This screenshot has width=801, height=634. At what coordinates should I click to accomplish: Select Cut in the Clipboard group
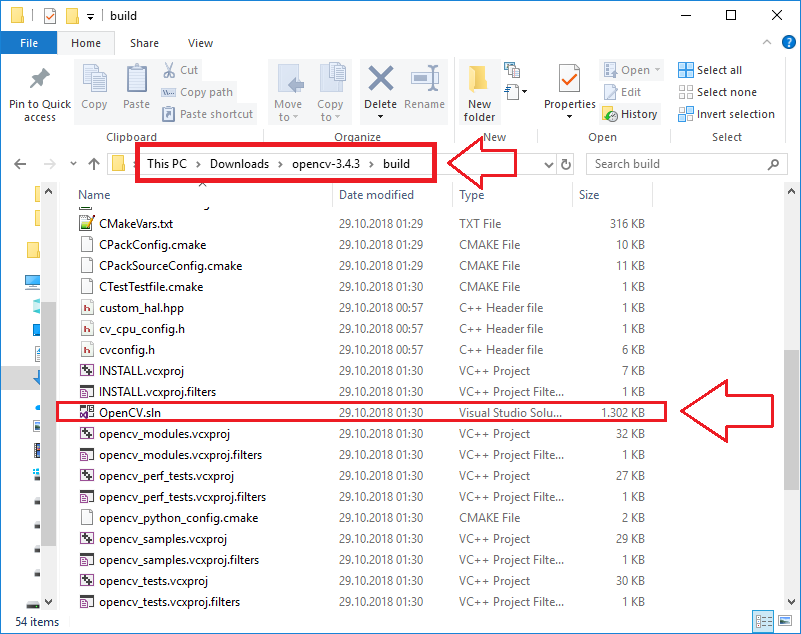[x=180, y=70]
